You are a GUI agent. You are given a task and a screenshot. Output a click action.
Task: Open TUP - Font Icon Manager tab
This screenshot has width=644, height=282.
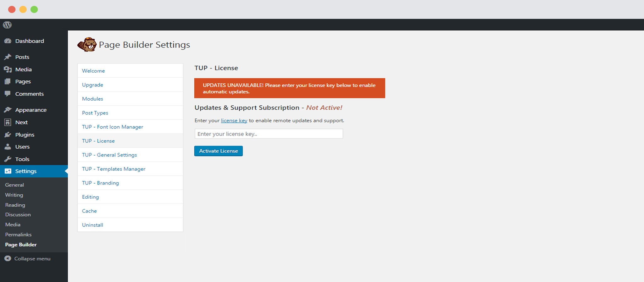pos(130,127)
